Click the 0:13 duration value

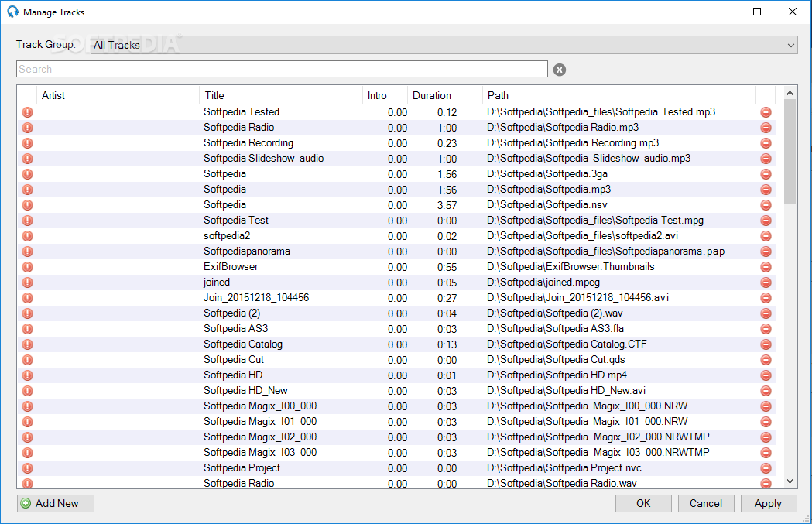point(447,345)
